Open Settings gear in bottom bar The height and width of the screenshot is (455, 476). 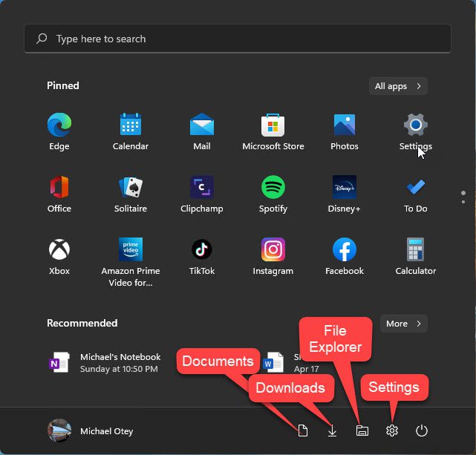click(x=392, y=431)
